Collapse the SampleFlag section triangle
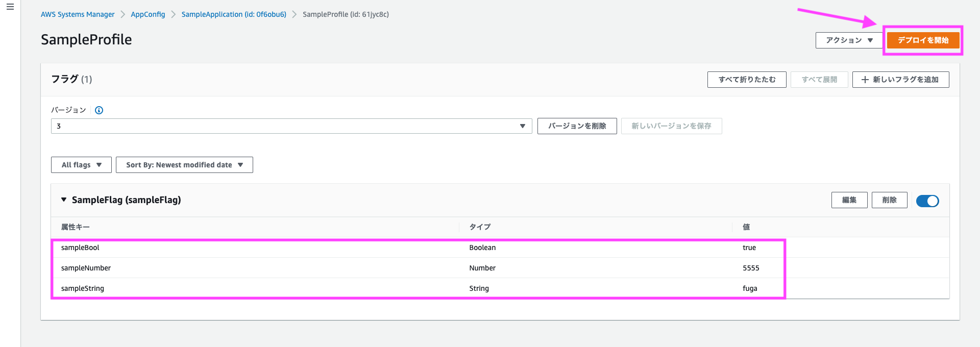 click(x=64, y=200)
